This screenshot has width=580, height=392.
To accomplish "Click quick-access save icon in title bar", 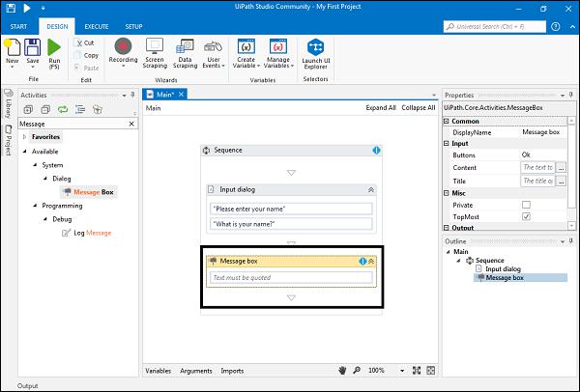I will (x=11, y=8).
